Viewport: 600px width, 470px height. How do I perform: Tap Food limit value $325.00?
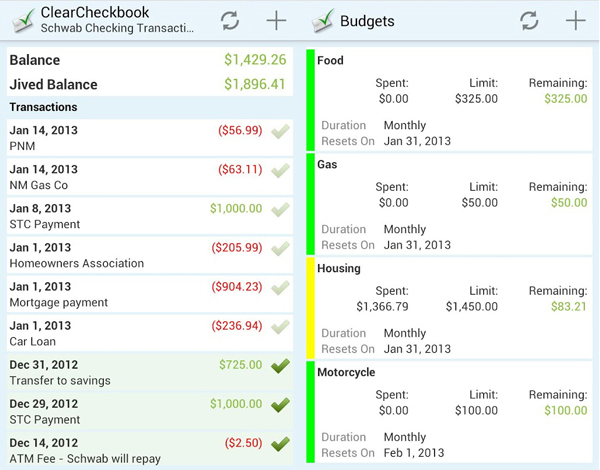tap(476, 99)
